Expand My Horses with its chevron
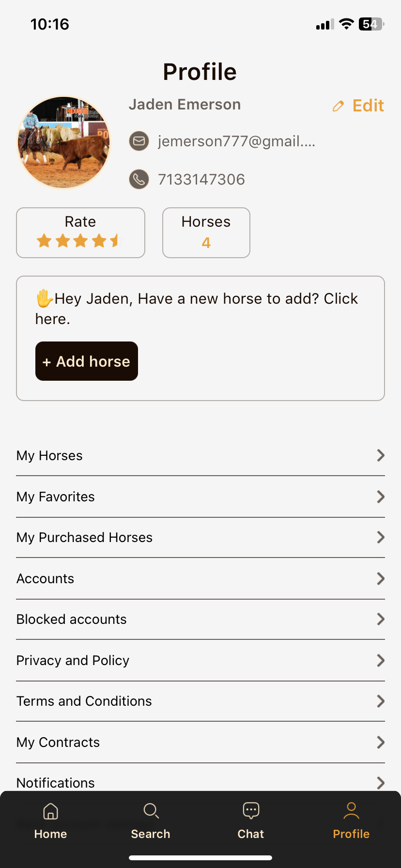This screenshot has height=868, width=401. click(381, 455)
